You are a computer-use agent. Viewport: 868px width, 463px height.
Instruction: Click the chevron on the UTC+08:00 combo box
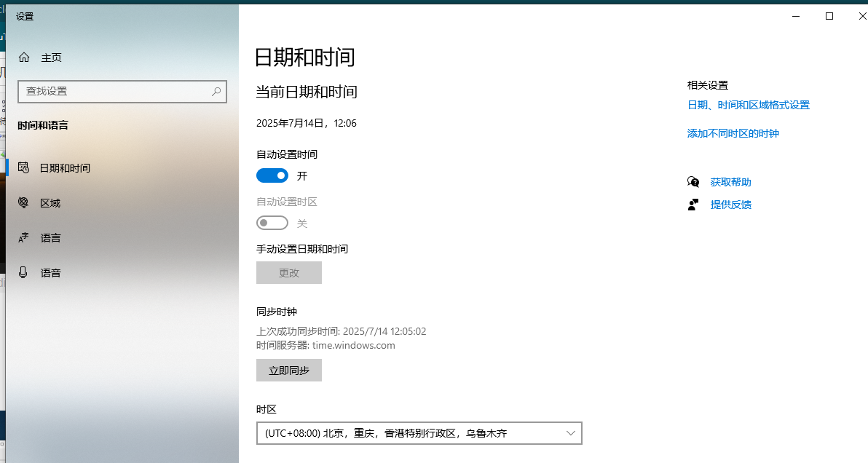tap(570, 432)
